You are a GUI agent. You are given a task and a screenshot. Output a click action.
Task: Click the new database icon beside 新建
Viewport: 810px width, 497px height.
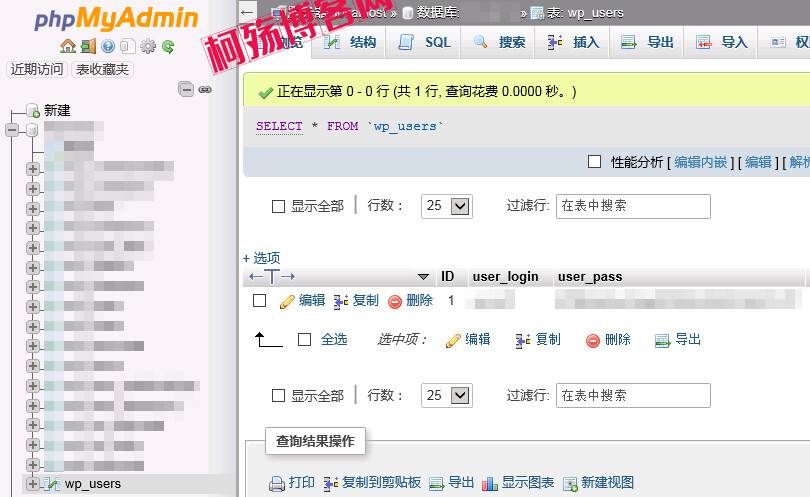(x=33, y=110)
